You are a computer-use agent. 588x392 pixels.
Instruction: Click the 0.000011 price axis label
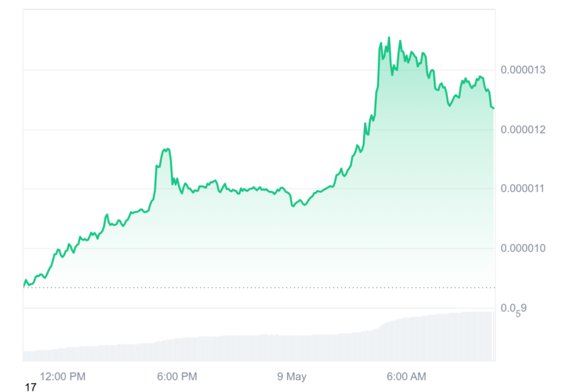click(x=523, y=188)
